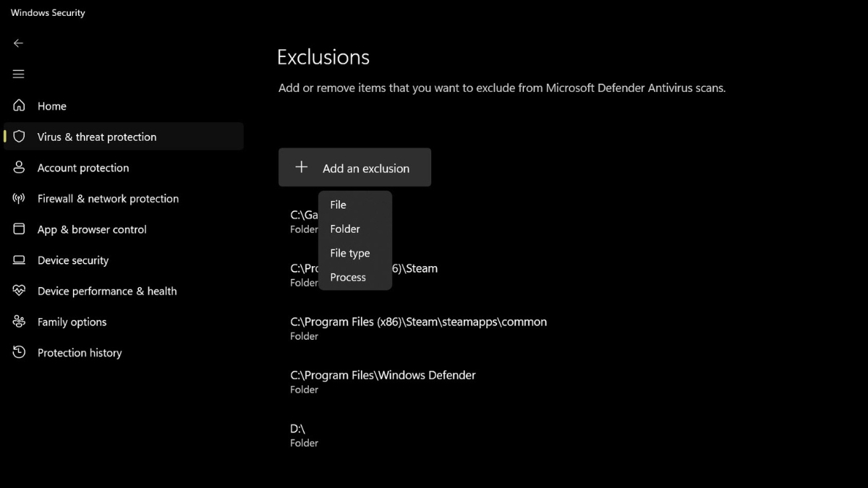868x488 pixels.
Task: Click the Virus & threat protection shield icon
Action: click(20, 137)
